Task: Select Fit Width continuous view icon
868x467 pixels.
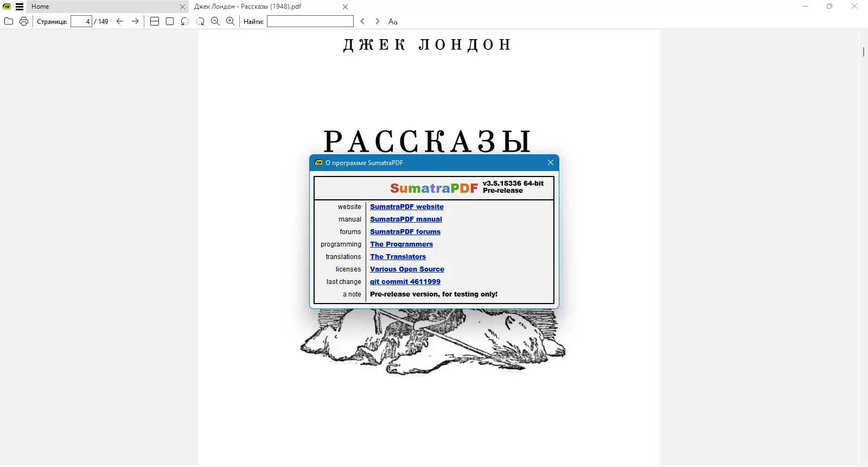Action: 155,21
